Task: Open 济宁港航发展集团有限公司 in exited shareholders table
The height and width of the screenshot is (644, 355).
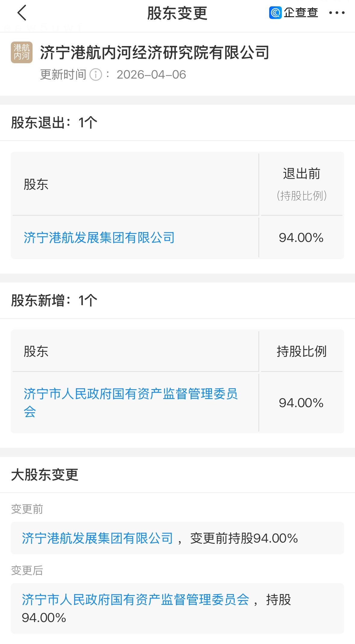Action: click(99, 238)
